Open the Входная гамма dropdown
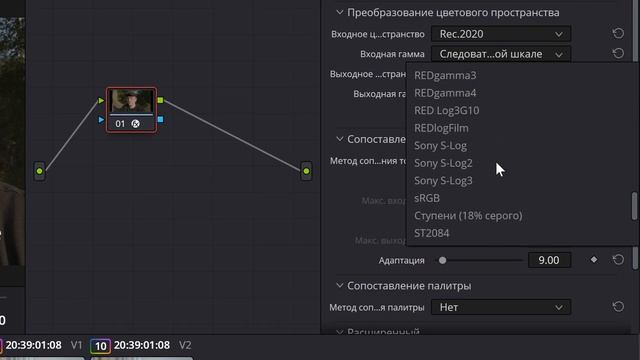 501,54
